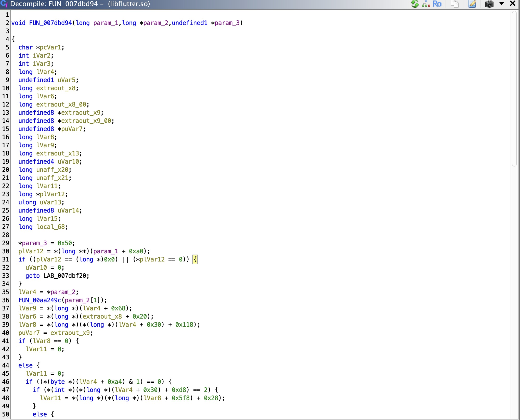Click uVar13 in the ulong declaration

coord(50,202)
